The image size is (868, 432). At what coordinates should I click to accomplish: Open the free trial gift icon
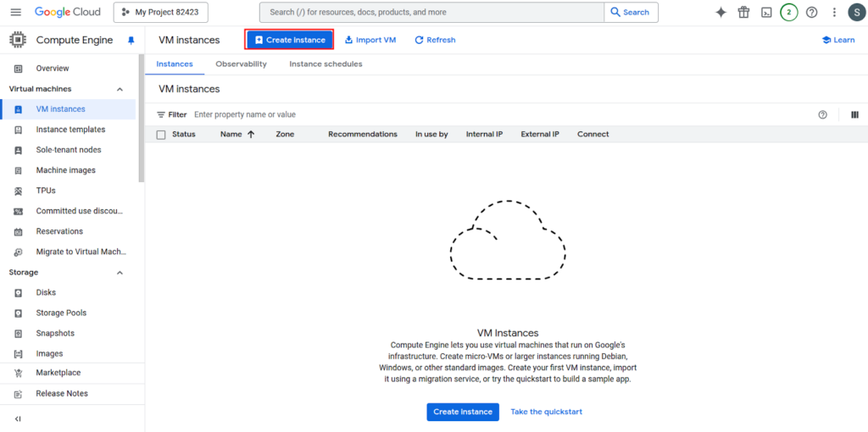point(743,12)
